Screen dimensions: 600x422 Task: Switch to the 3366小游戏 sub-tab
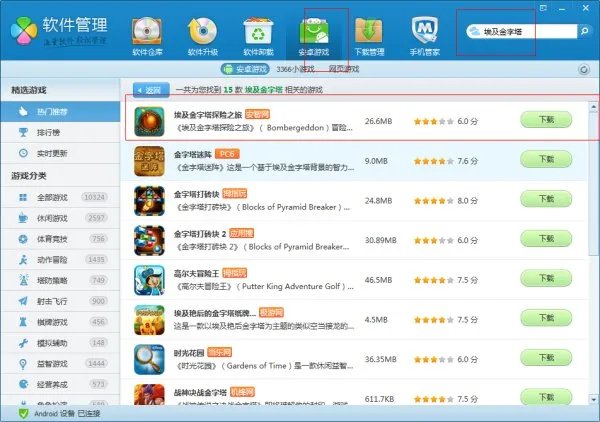(x=295, y=69)
